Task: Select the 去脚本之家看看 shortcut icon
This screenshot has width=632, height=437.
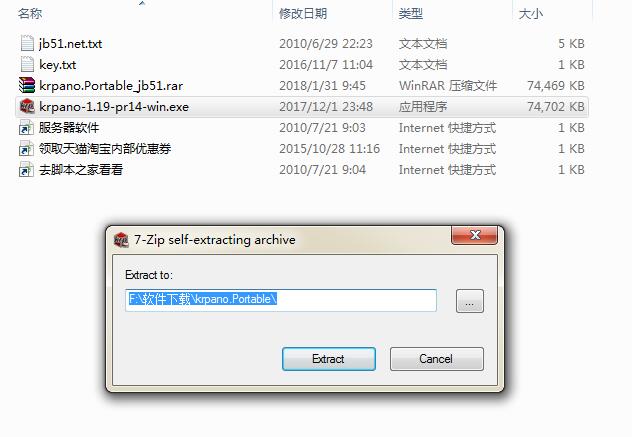Action: pos(26,170)
